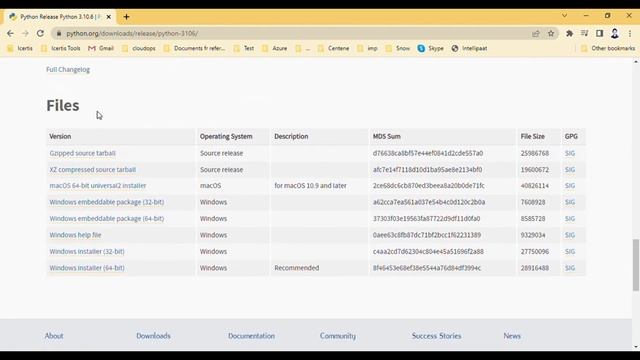The width and height of the screenshot is (640, 360).
Task: Open SIG link for XZ compressed tarball
Action: (x=570, y=169)
